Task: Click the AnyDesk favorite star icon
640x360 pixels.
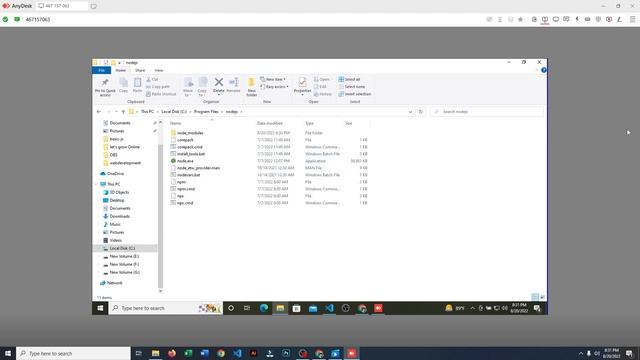Action: coord(520,19)
